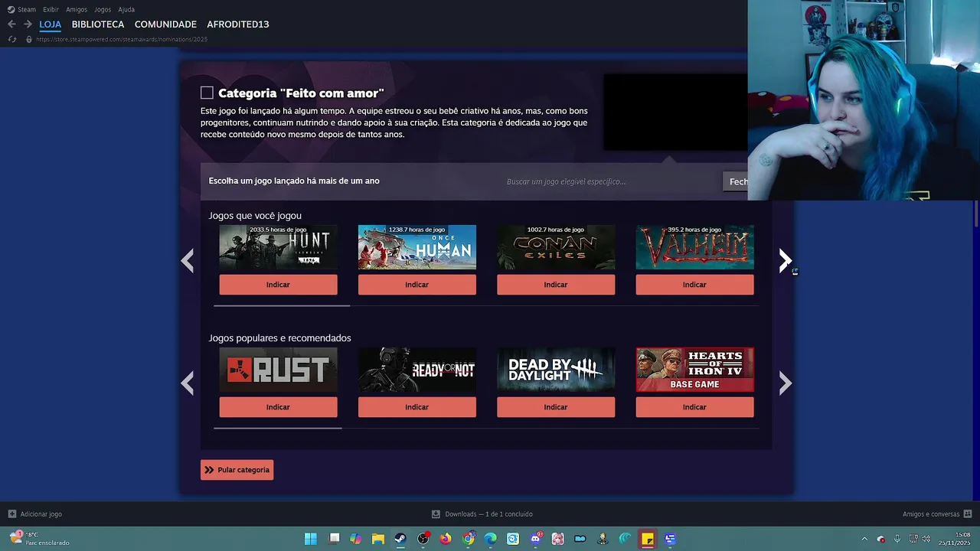980x551 pixels.
Task: Nominate Ready or Not with Indicar
Action: click(x=416, y=407)
